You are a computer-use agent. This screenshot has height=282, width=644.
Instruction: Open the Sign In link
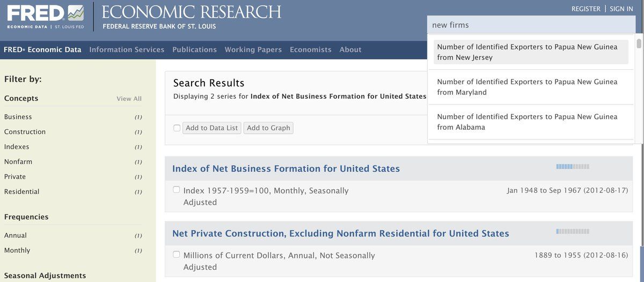click(621, 9)
